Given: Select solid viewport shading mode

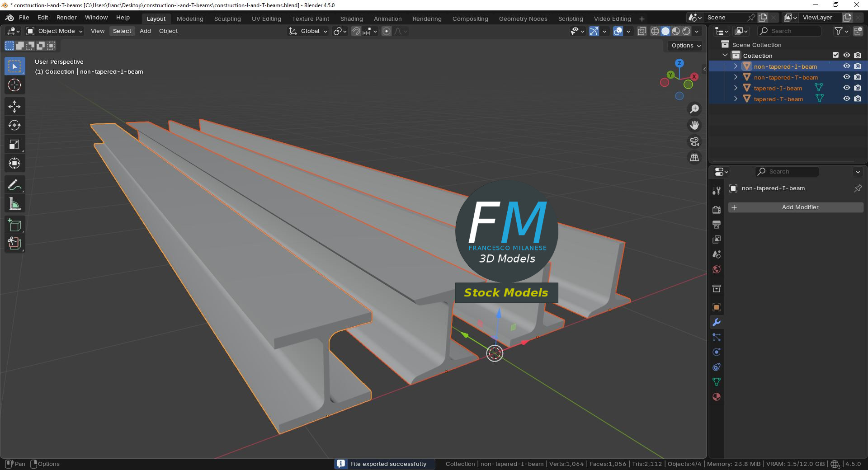Looking at the screenshot, I should point(665,31).
